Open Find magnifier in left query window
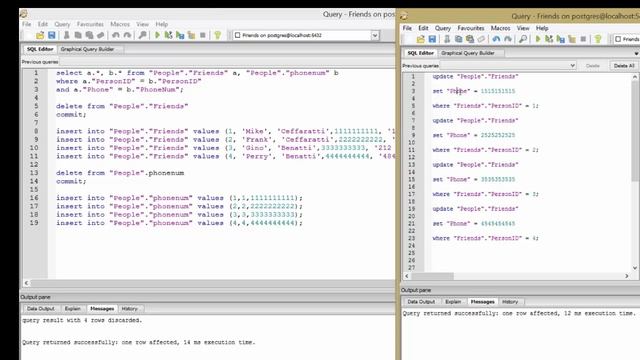Viewport: 640px width, 360px height. 142,36
